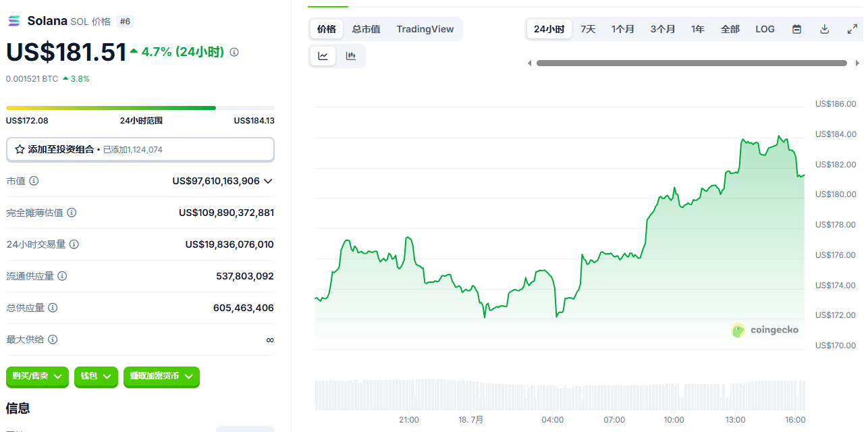Click the 24-hour range progress bar

point(140,108)
